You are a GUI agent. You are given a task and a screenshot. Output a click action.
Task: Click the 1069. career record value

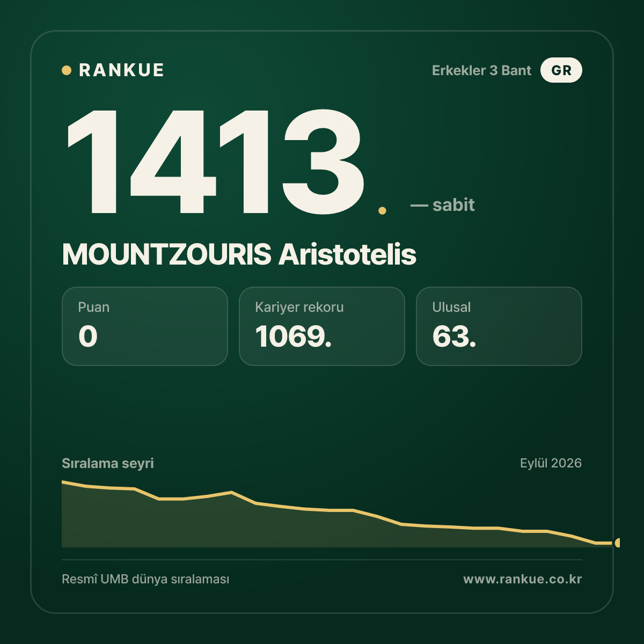click(x=294, y=336)
